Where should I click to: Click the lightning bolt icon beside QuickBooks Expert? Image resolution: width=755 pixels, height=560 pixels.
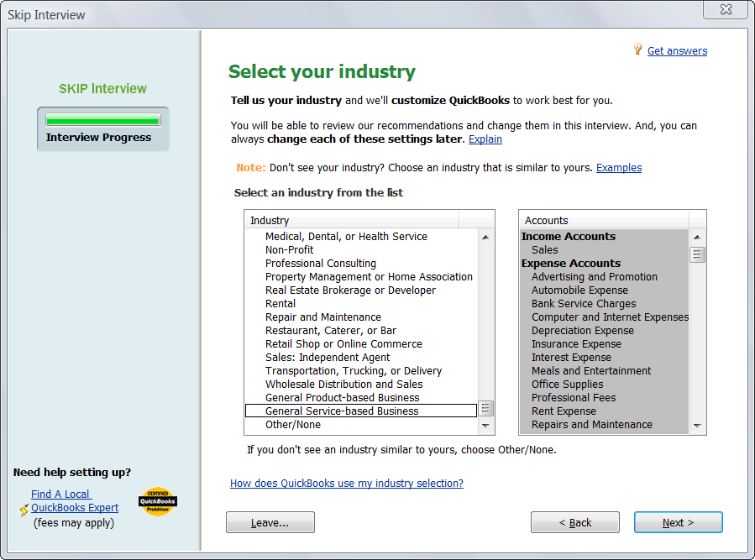coord(24,510)
